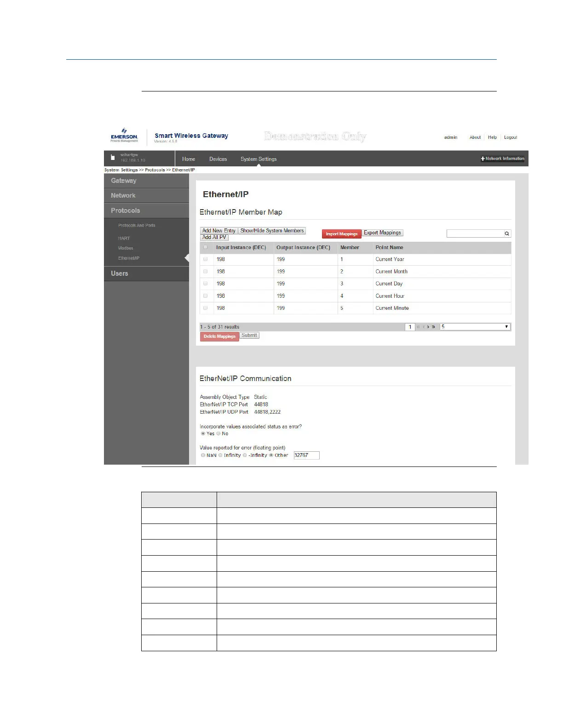This screenshot has width=563, height=728.
Task: Choose -Infinity as error value
Action: pos(245,455)
